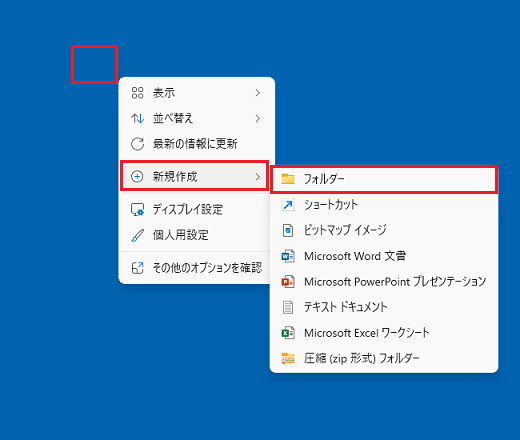Screen dimensions: 520x440
Task: Click the text document page icon
Action: pos(288,307)
